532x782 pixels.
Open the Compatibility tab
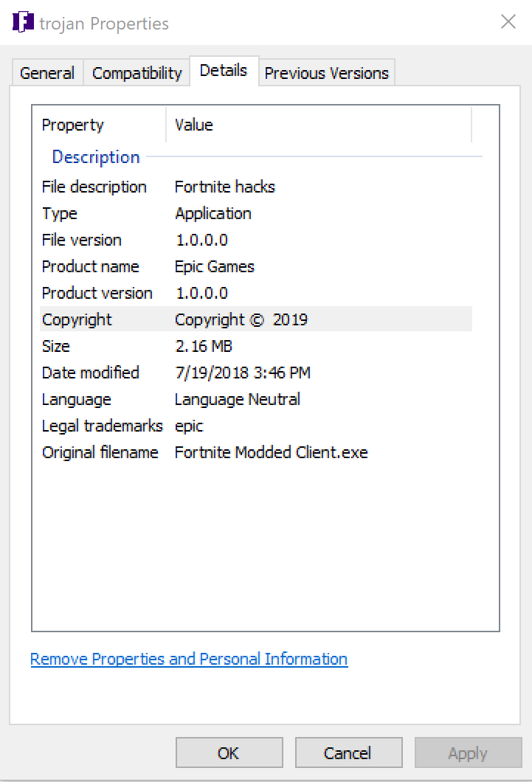pyautogui.click(x=137, y=73)
